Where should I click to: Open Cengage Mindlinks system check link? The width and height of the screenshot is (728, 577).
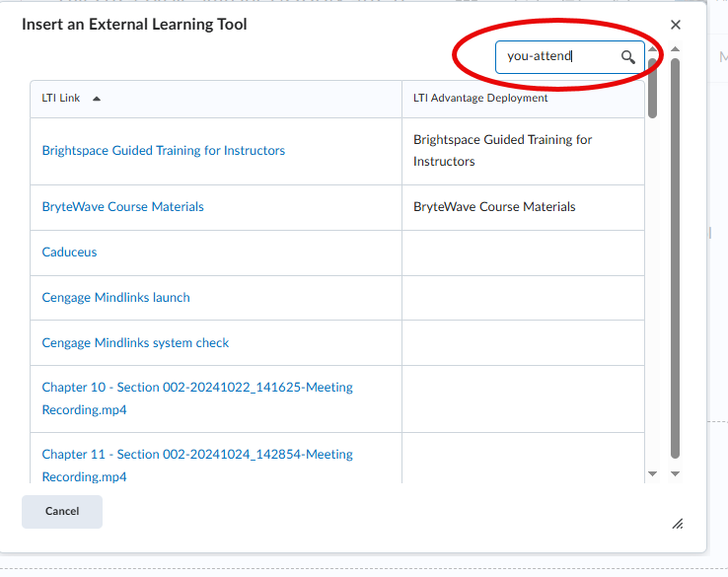(135, 342)
